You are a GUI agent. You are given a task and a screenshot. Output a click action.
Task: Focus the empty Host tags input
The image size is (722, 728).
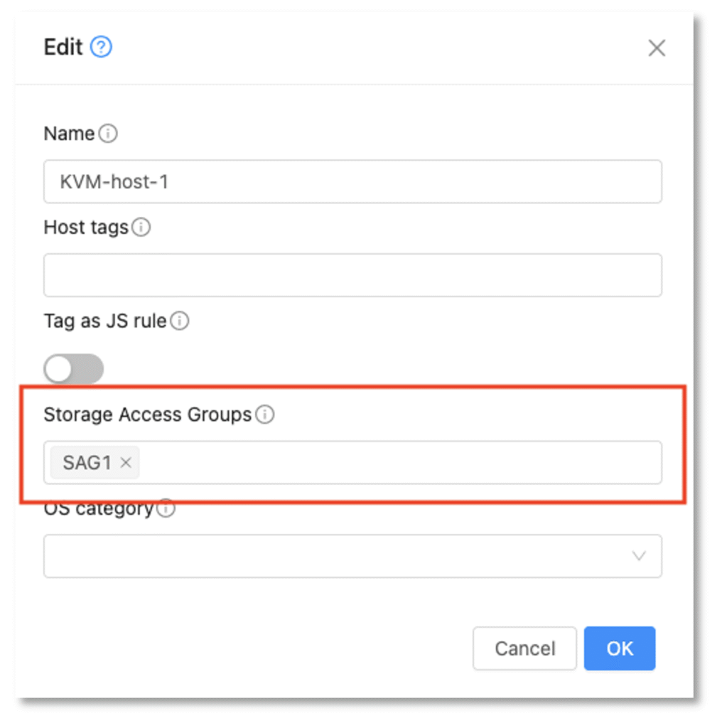(x=352, y=275)
